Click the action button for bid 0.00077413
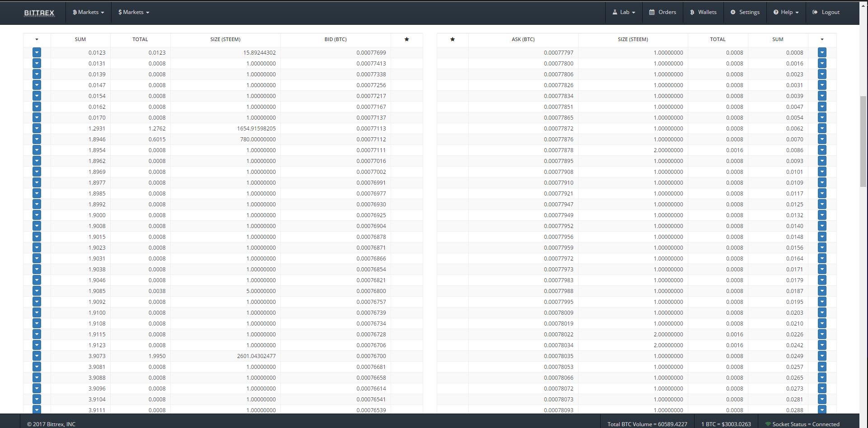 pos(37,63)
